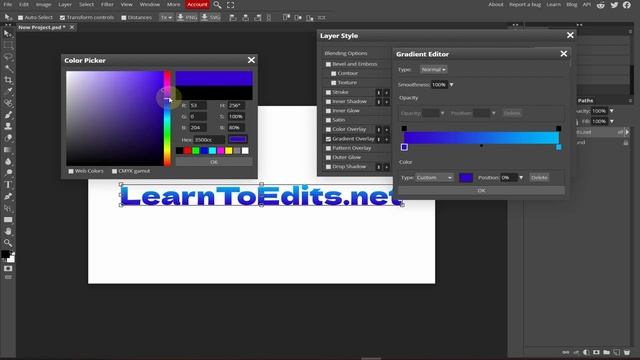Select the Move tool in the toolbox
640x360 pixels.
click(x=8, y=34)
